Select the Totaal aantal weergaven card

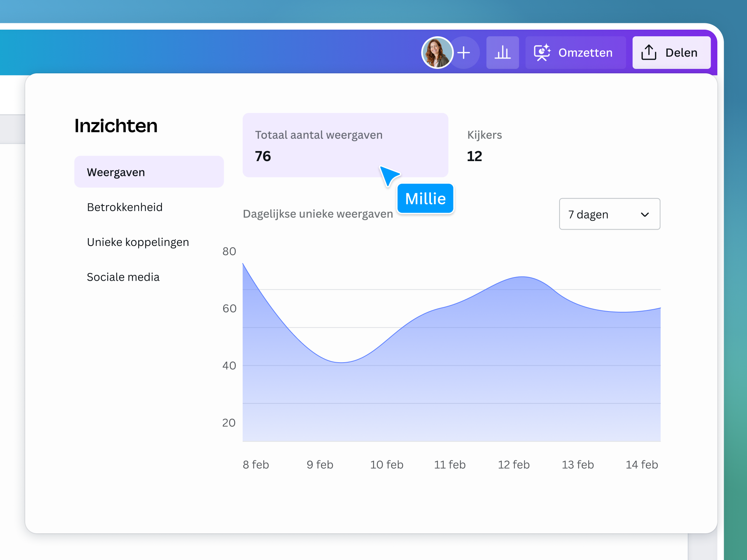click(x=345, y=145)
